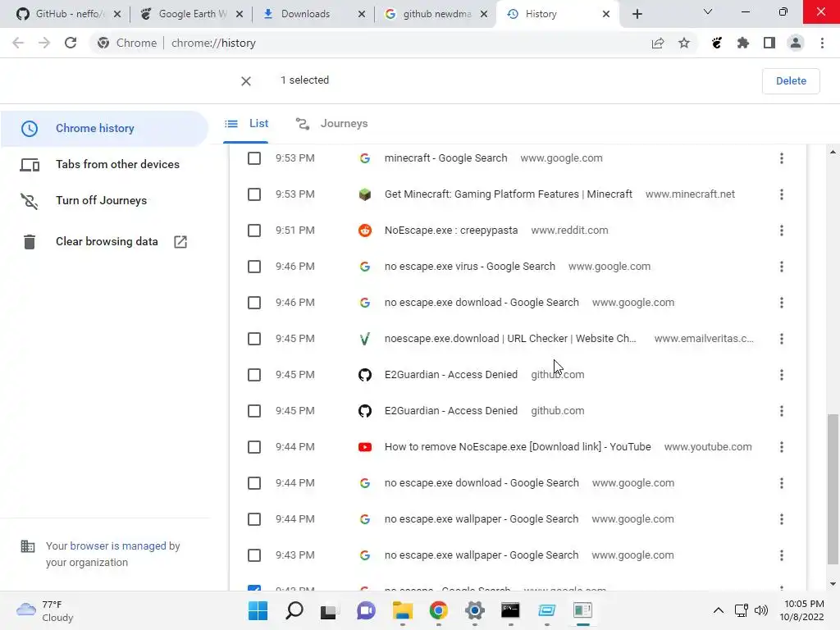Open taskbar Search

coord(294,610)
